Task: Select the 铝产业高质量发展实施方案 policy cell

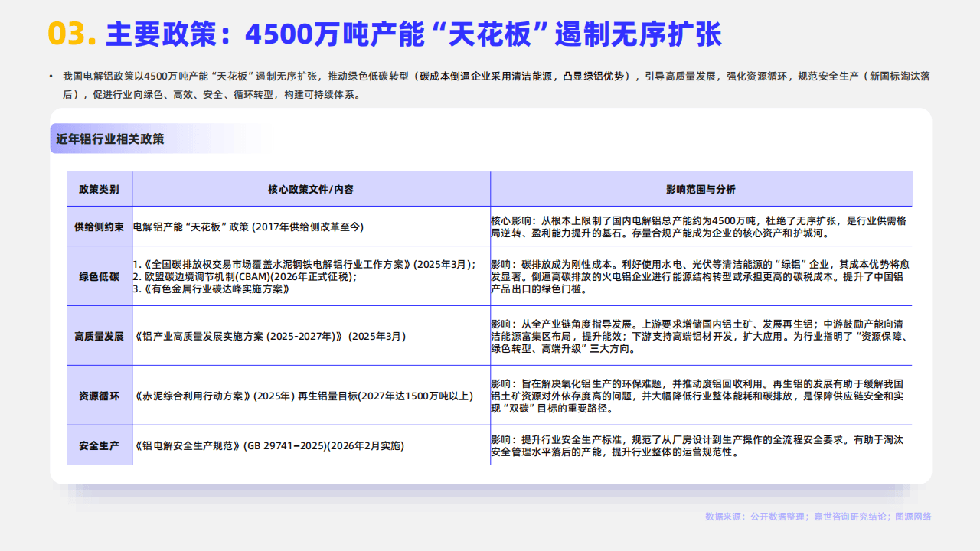Action: coord(269,336)
